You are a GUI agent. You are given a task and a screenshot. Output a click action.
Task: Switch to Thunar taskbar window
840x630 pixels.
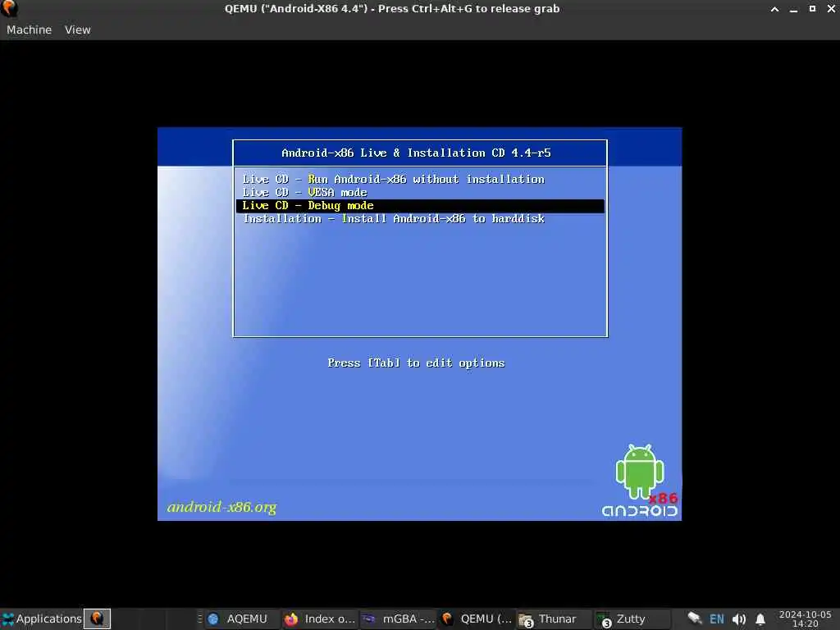[554, 619]
